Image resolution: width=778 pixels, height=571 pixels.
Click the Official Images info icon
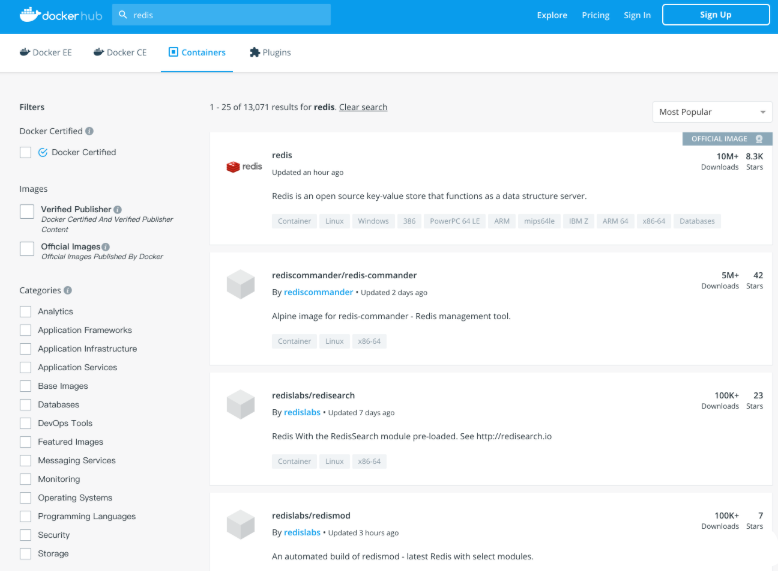click(106, 247)
